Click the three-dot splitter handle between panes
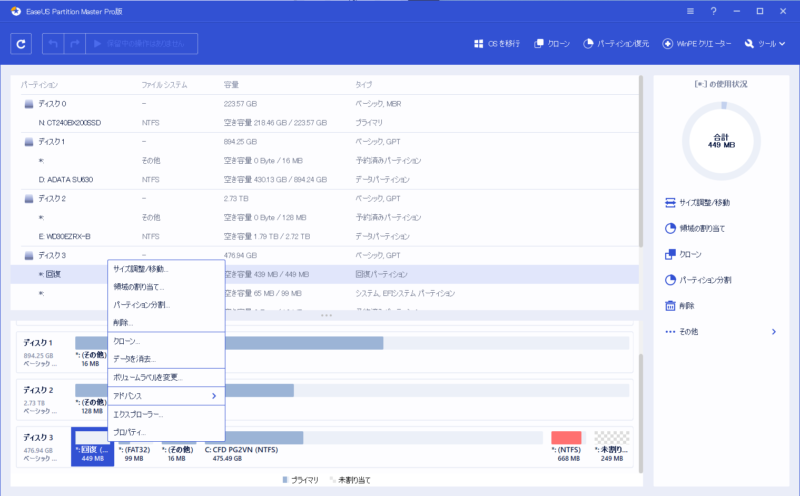This screenshot has width=800, height=496. 326,315
